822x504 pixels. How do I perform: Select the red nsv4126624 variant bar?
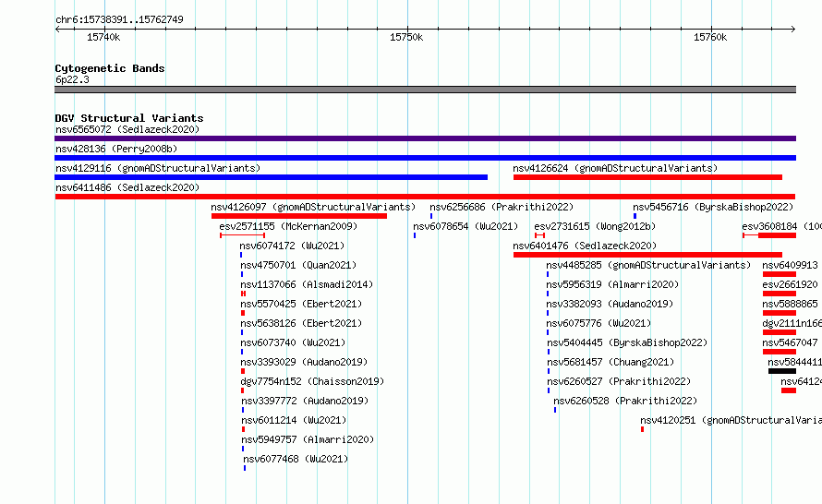tap(647, 177)
